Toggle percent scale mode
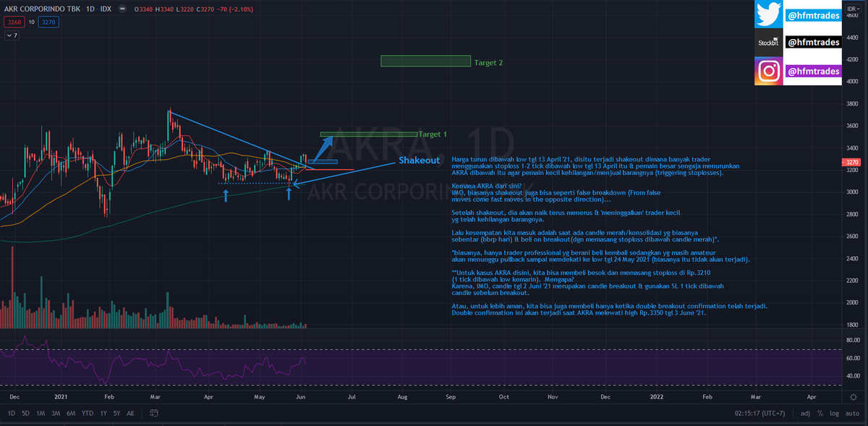Screen dimensions: 868x426 (x=820, y=413)
